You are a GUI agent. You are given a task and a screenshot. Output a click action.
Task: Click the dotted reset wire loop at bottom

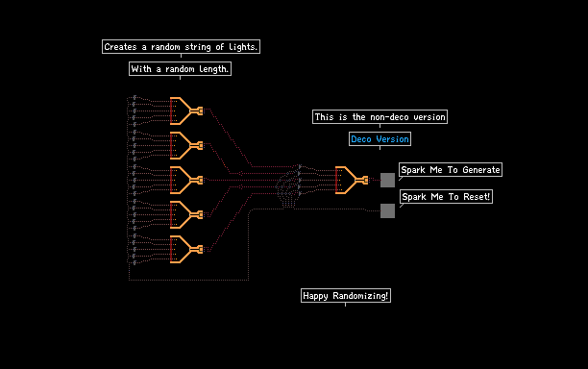point(188,280)
